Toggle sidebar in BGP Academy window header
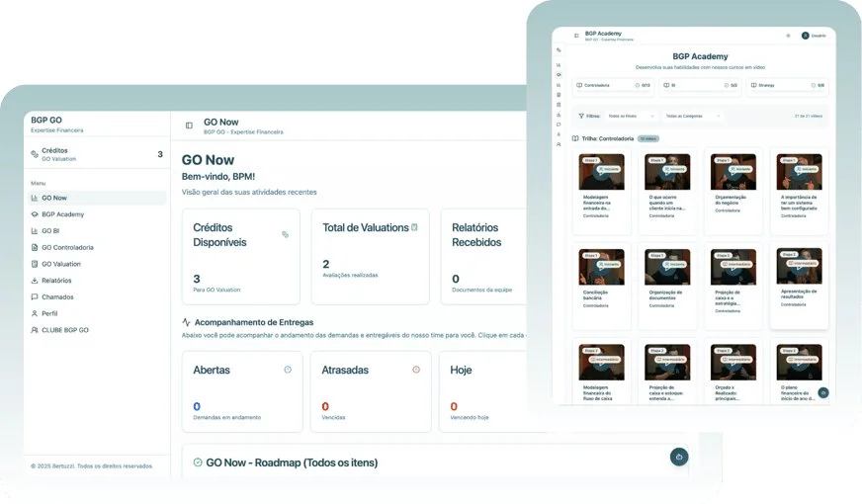The image size is (862, 504). (x=576, y=36)
